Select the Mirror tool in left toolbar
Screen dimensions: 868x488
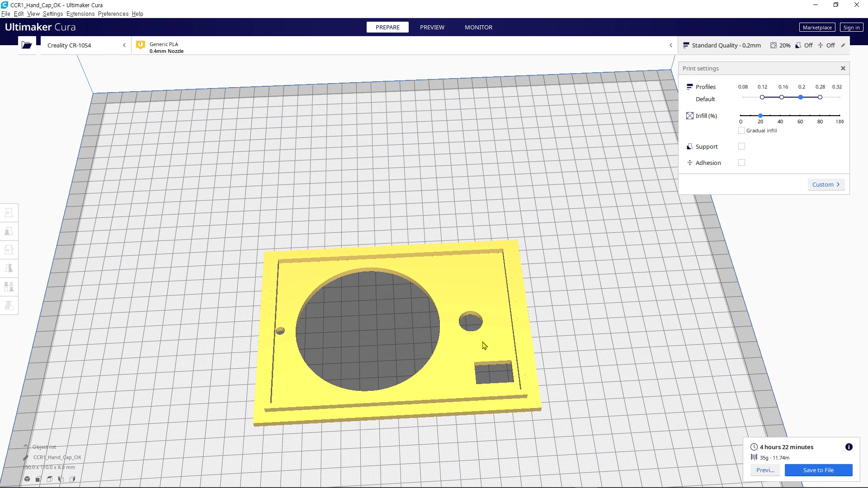9,268
